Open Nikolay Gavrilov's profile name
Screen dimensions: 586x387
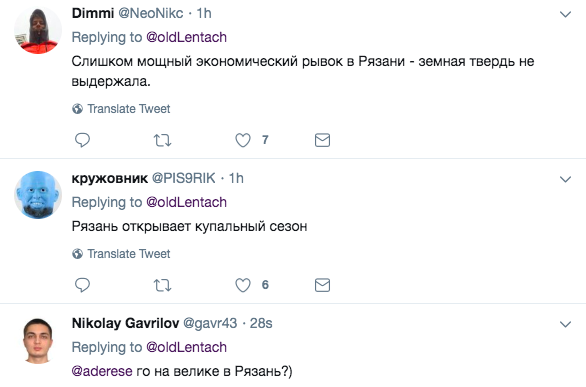pos(125,323)
